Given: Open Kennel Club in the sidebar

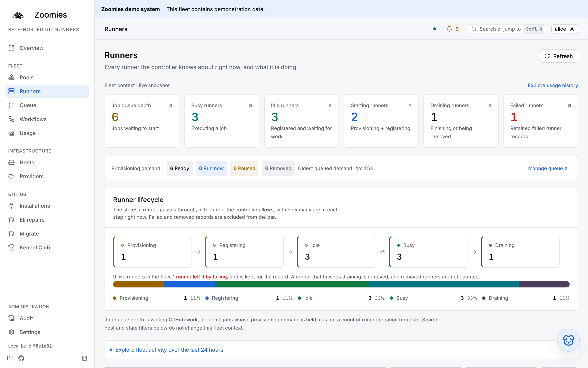Looking at the screenshot, I should point(47,247).
